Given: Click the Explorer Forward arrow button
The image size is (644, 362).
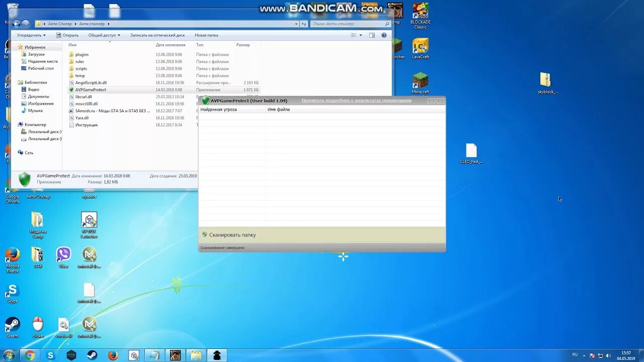Looking at the screenshot, I should point(25,24).
